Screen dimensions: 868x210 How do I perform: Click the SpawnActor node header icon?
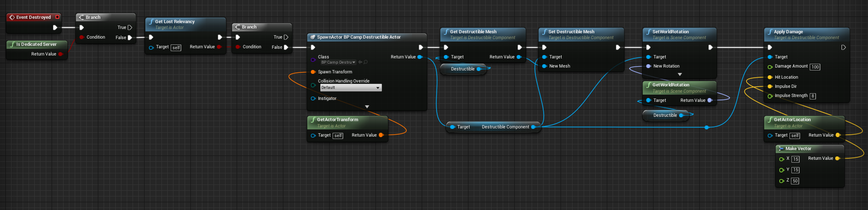click(312, 37)
